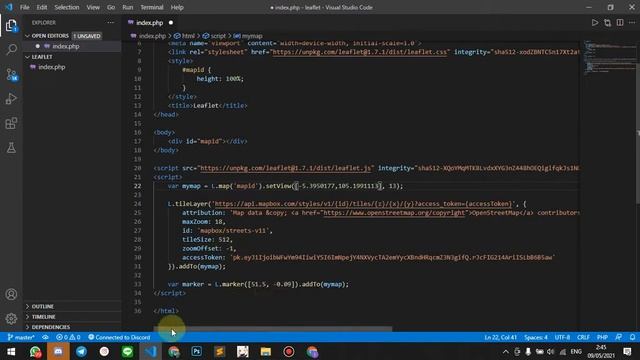
Task: Open Explorer Views and More Actions ellipsis
Action: 111,23
